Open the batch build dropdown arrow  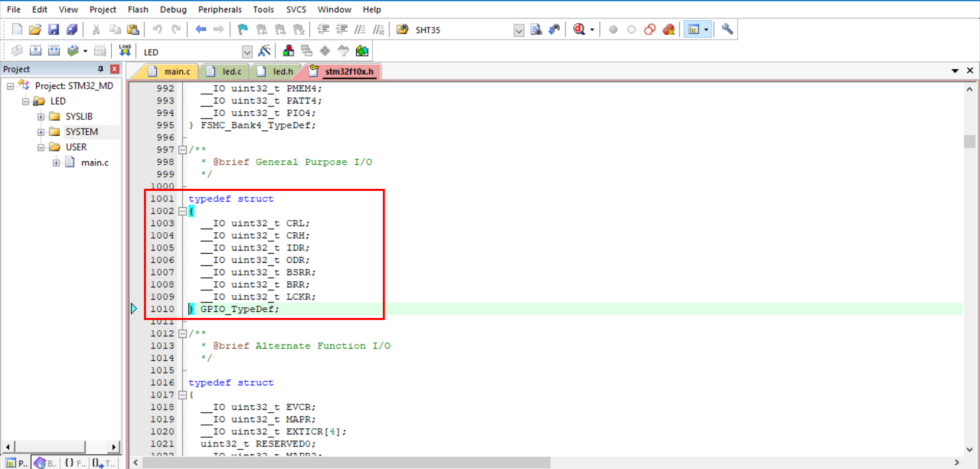point(85,51)
